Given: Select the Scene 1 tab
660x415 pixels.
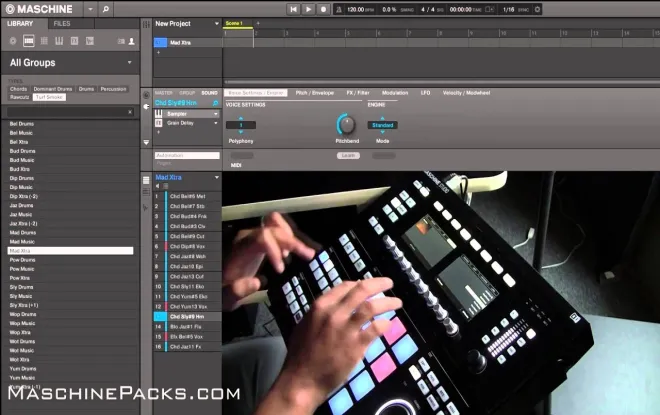Looking at the screenshot, I should click(x=238, y=24).
